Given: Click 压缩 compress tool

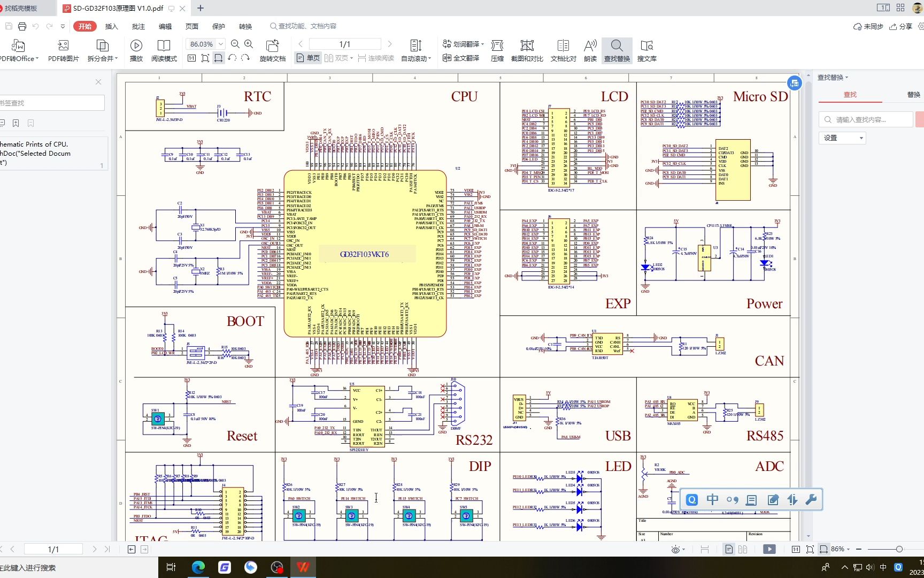Looking at the screenshot, I should (x=497, y=51).
